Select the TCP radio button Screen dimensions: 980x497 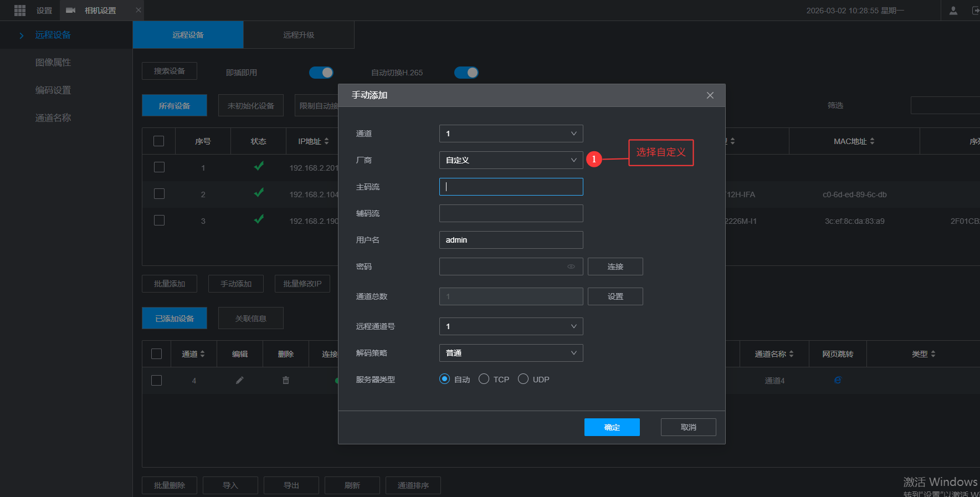point(484,379)
